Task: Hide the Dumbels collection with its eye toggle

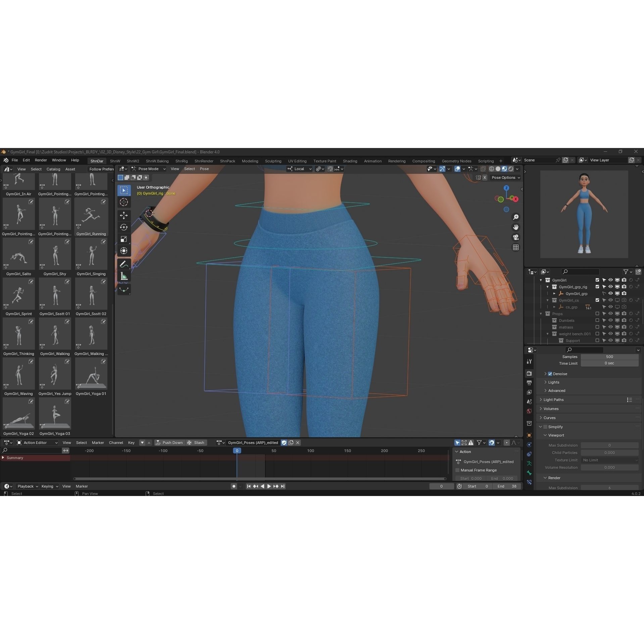Action: coord(610,320)
